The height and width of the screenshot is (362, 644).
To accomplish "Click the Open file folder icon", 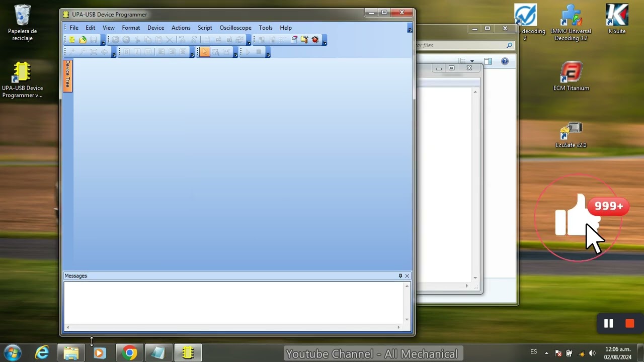I will (x=83, y=40).
